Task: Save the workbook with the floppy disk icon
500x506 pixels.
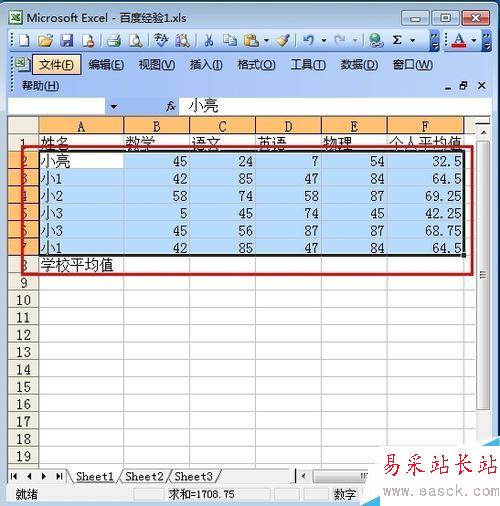Action: coord(67,41)
